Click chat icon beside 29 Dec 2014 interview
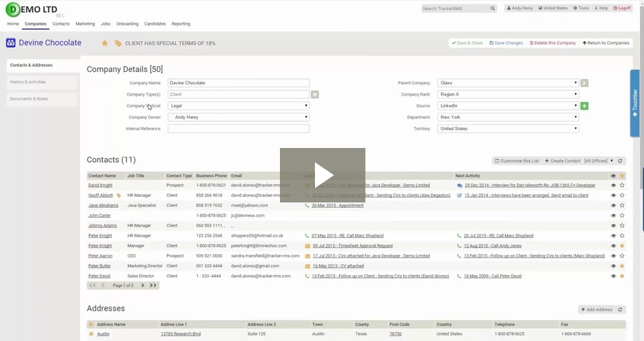Image resolution: width=644 pixels, height=341 pixels. pyautogui.click(x=460, y=186)
